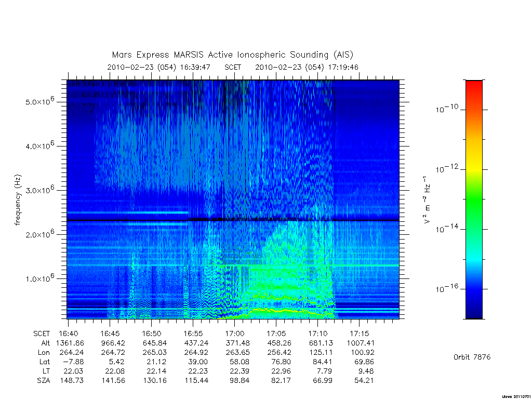
Task: Click the '10^-12' colorbar label
Action: [x=446, y=169]
